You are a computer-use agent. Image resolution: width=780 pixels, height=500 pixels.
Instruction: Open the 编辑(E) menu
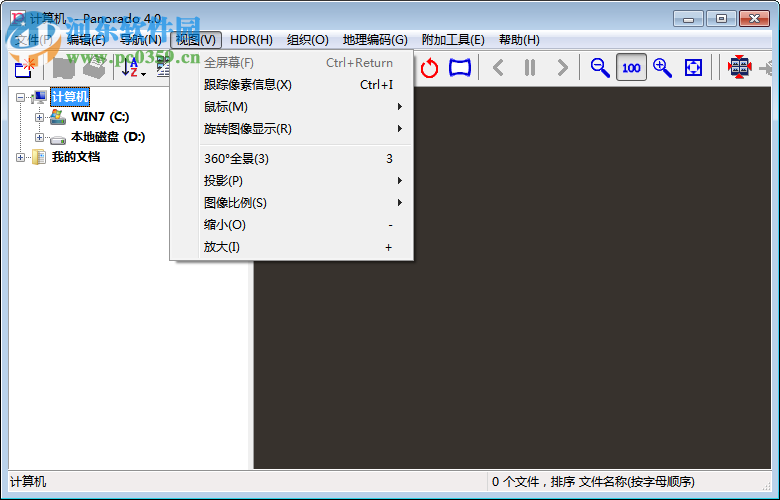87,40
